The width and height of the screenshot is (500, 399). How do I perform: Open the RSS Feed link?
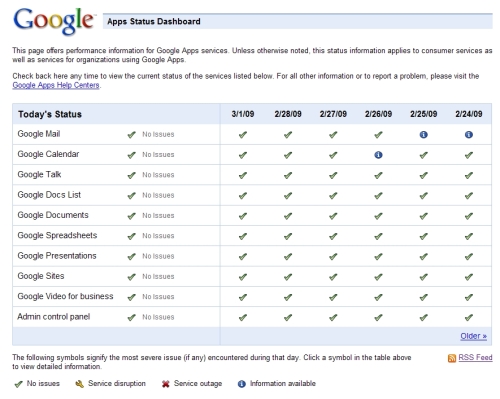pos(475,357)
